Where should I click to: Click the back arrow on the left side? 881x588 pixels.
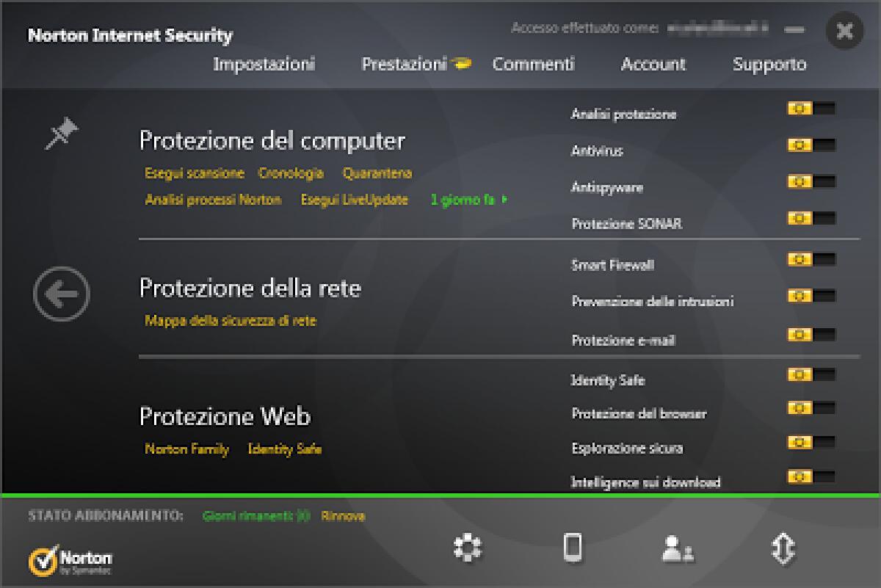[62, 292]
